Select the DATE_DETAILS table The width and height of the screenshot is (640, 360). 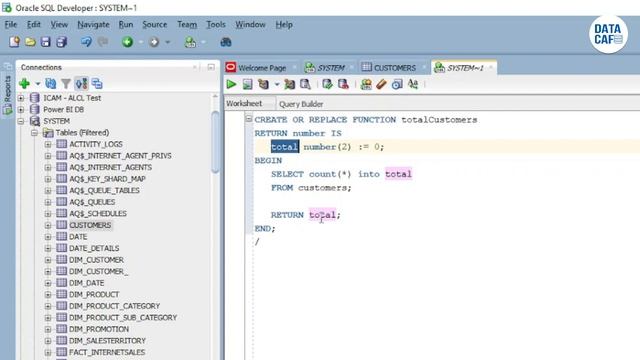tap(94, 248)
